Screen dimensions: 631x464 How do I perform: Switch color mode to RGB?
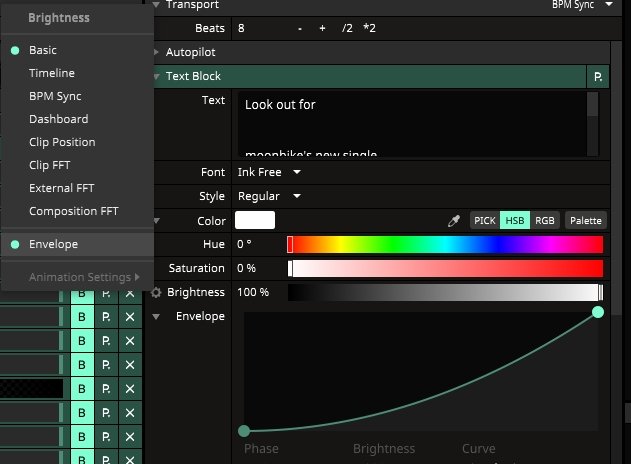tap(545, 220)
